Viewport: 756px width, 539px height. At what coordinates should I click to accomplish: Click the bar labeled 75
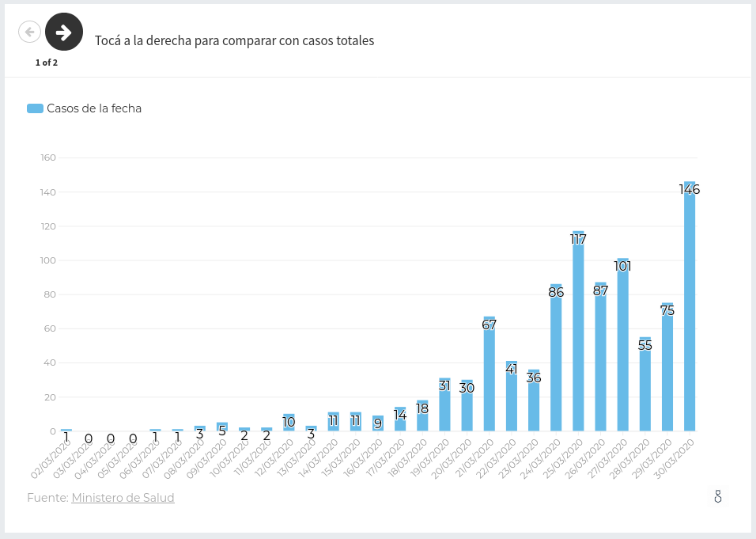667,366
